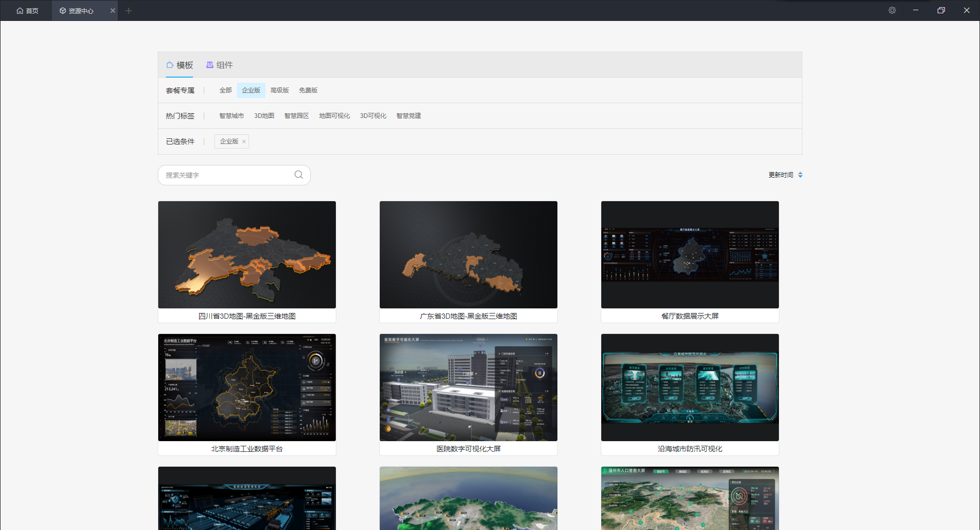Add a new tab with plus icon
Screen dimensions: 980x530
click(129, 11)
